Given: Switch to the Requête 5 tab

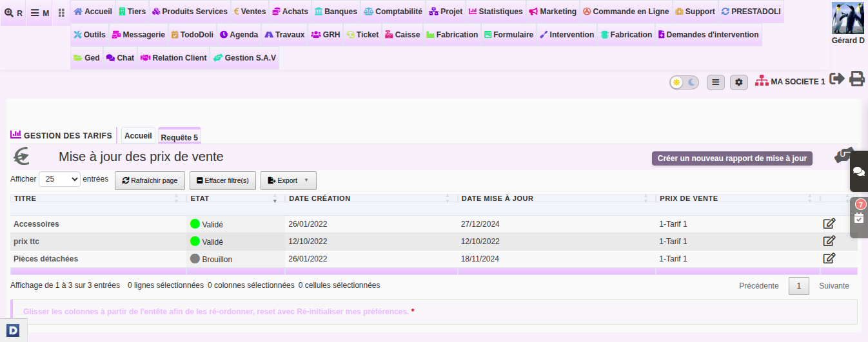Looking at the screenshot, I should (x=179, y=137).
